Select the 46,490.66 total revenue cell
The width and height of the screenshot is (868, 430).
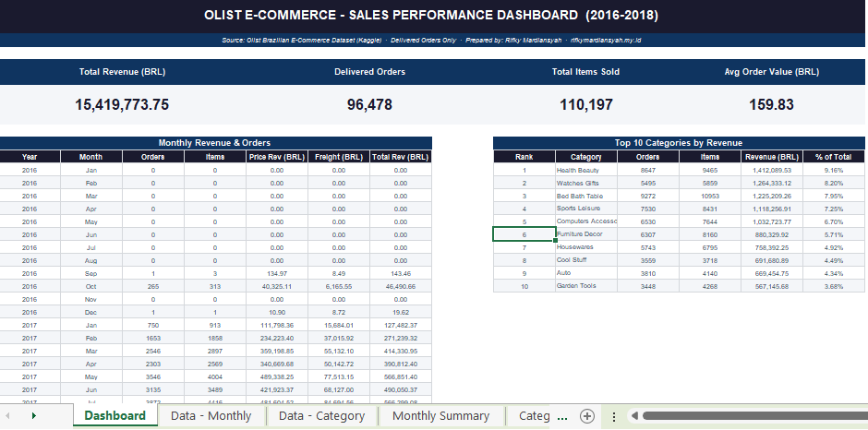[401, 286]
